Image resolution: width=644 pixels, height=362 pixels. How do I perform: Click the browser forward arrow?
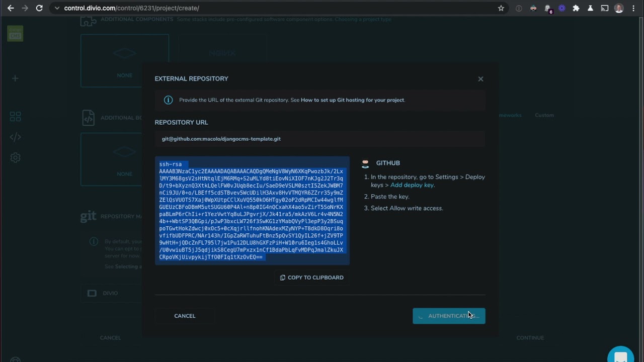coord(25,8)
